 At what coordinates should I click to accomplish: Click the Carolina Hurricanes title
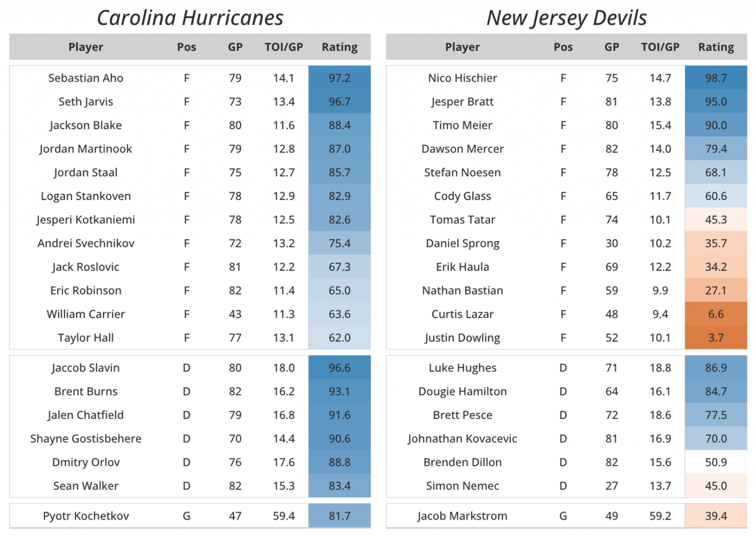pos(190,18)
